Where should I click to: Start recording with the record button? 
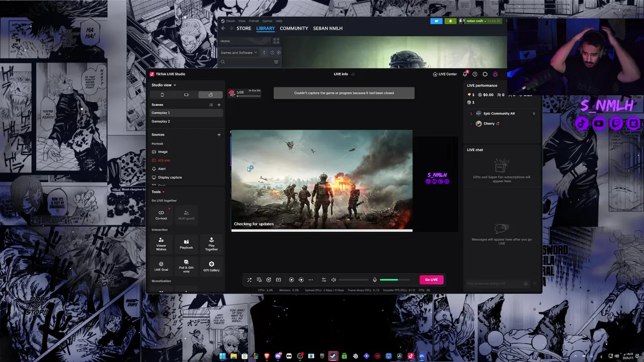(291, 280)
